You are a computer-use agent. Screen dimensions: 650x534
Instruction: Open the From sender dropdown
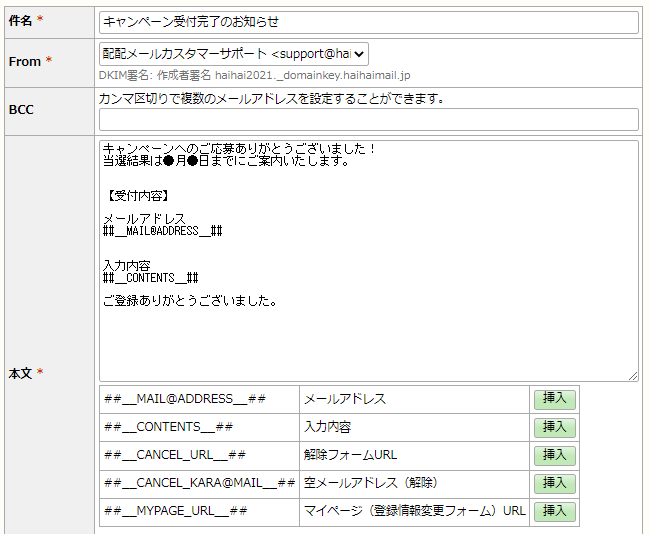click(234, 54)
